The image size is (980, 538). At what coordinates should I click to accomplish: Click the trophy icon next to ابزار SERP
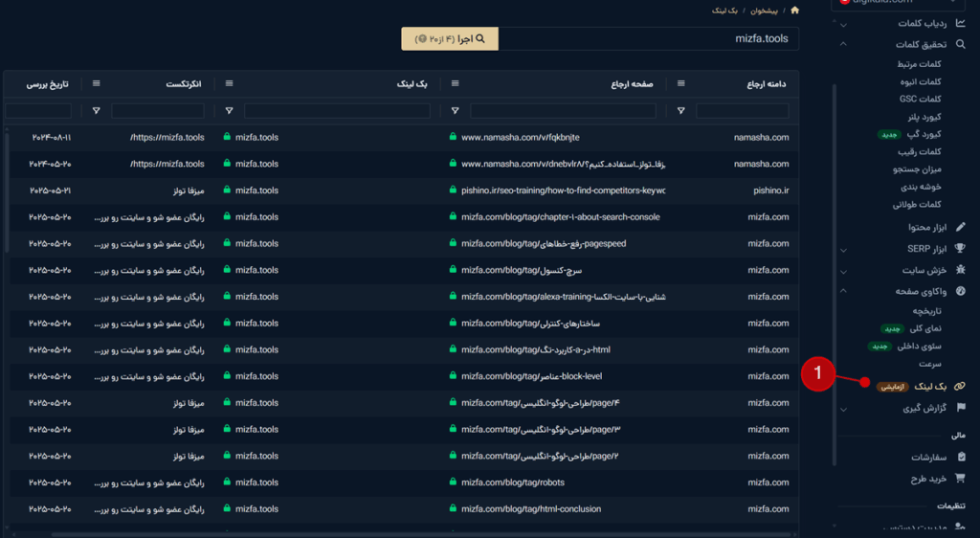(960, 249)
